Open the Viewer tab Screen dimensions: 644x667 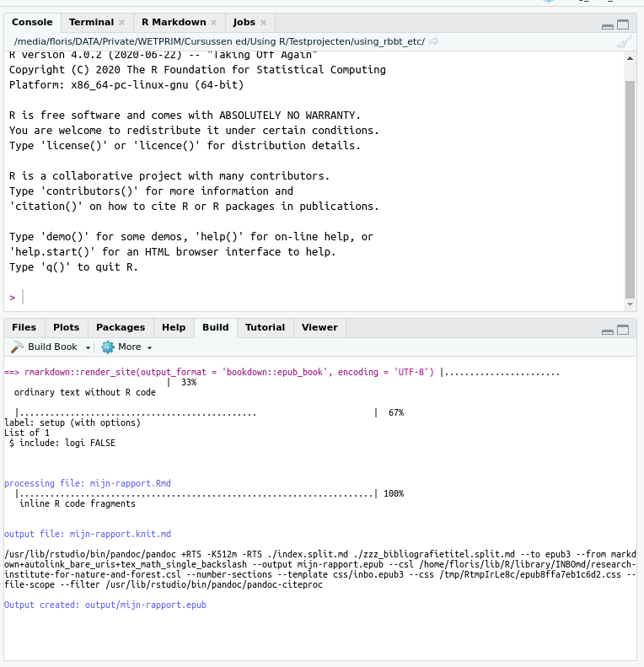pyautogui.click(x=319, y=327)
